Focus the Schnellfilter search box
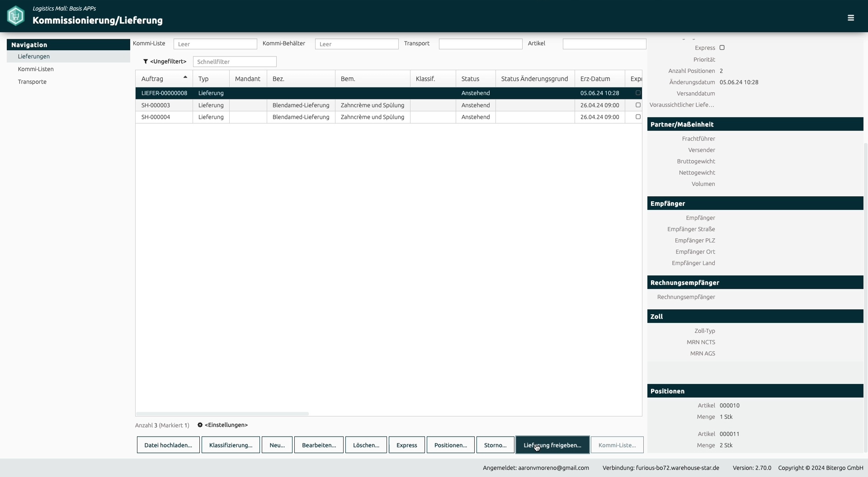The height and width of the screenshot is (477, 868). click(235, 61)
